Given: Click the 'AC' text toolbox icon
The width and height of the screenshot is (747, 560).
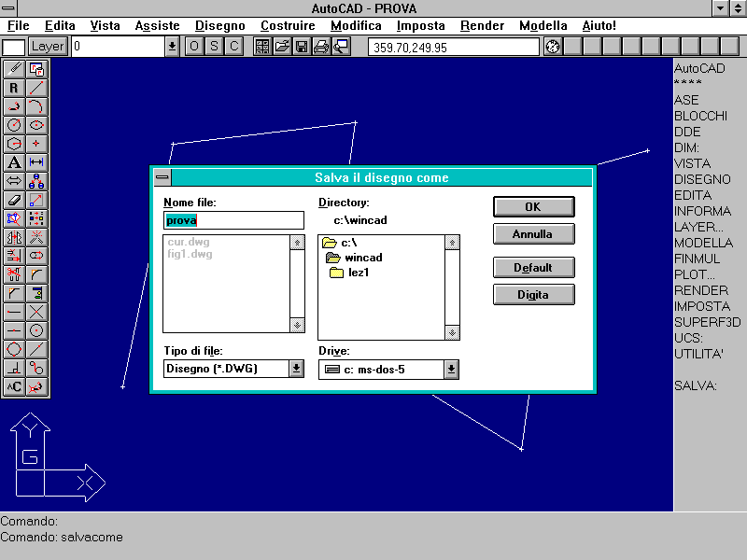Looking at the screenshot, I should click(x=14, y=386).
